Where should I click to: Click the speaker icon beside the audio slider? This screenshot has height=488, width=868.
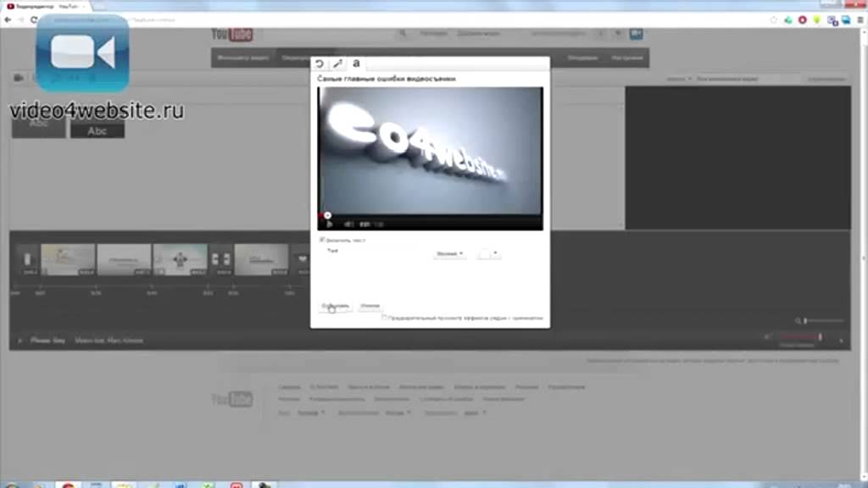point(768,336)
